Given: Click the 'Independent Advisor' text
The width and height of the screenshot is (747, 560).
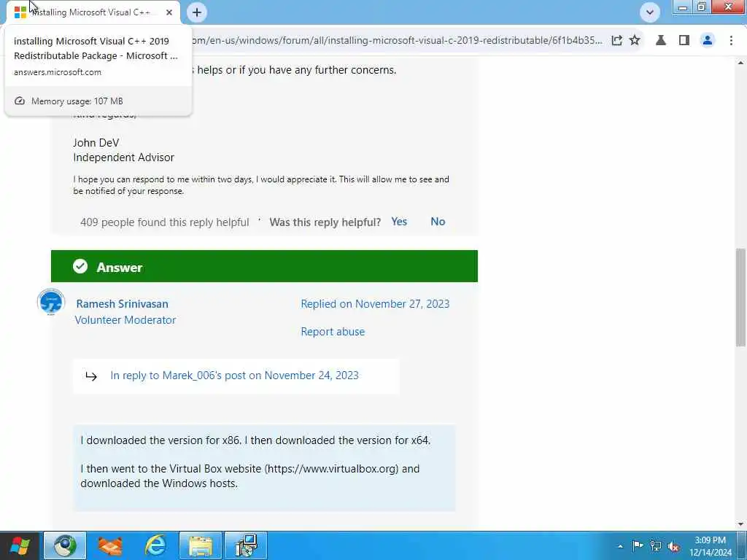Looking at the screenshot, I should click(x=123, y=157).
